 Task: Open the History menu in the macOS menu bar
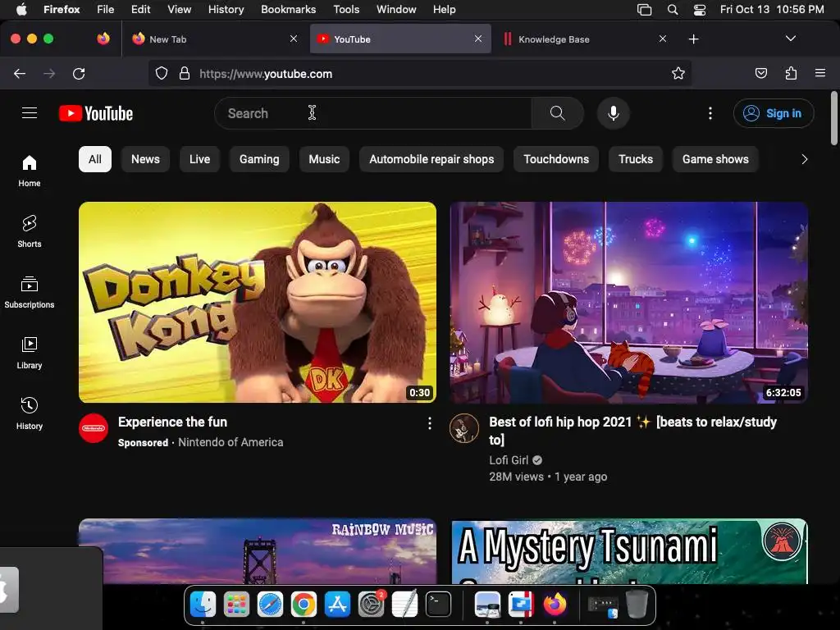coord(226,10)
